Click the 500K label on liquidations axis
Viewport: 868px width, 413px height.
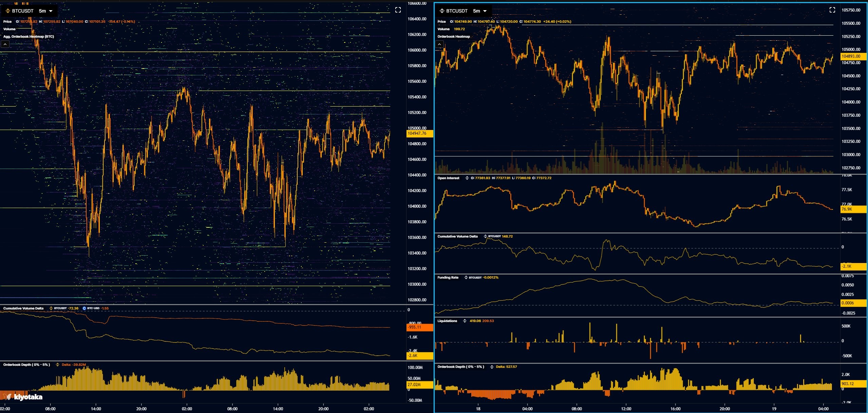(846, 326)
